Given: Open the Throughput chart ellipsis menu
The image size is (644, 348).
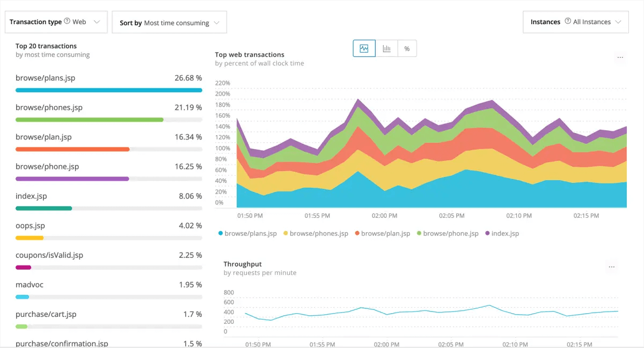Looking at the screenshot, I should click(612, 266).
